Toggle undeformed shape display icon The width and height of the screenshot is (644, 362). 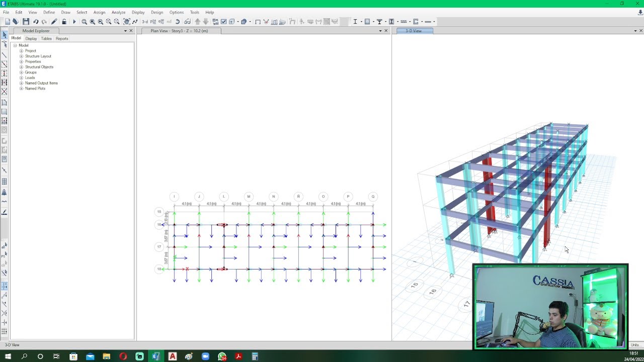(x=258, y=22)
